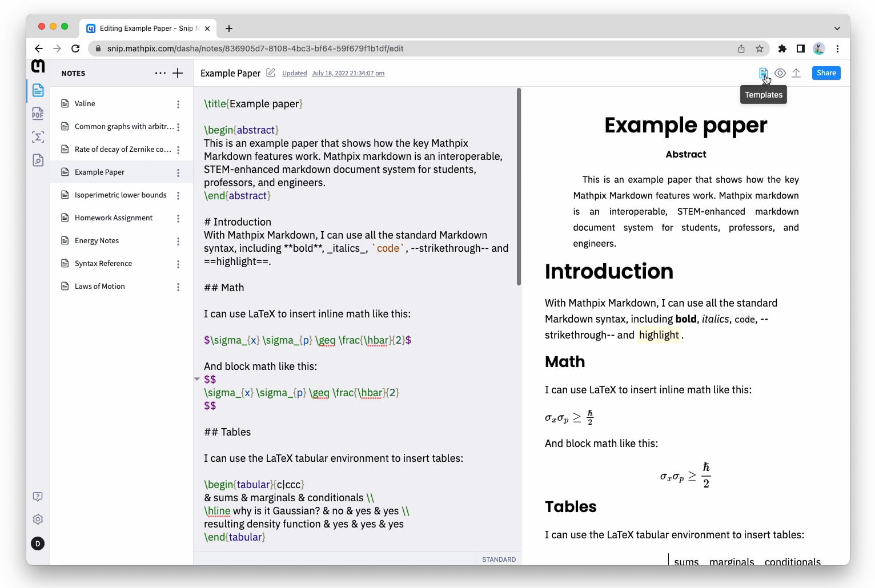Open the Templates icon in the toolbar
The image size is (875, 588).
[x=763, y=73]
